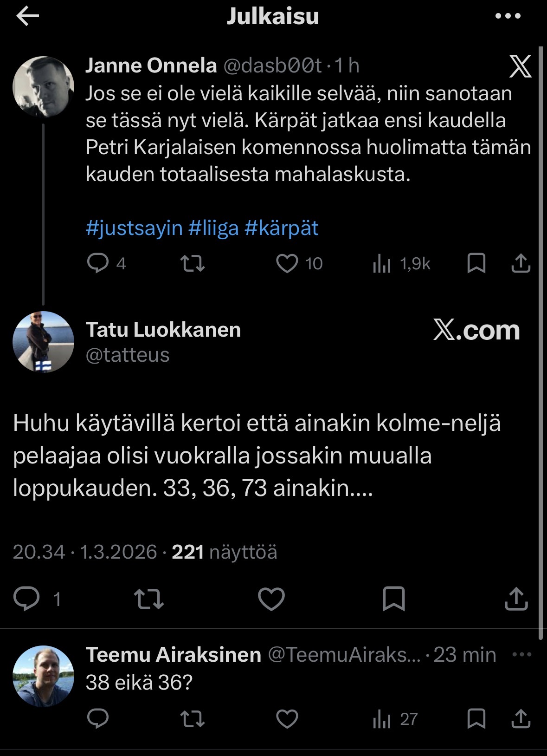This screenshot has width=547, height=756.
Task: Like Teemu Airaksinen's reply
Action: [287, 719]
